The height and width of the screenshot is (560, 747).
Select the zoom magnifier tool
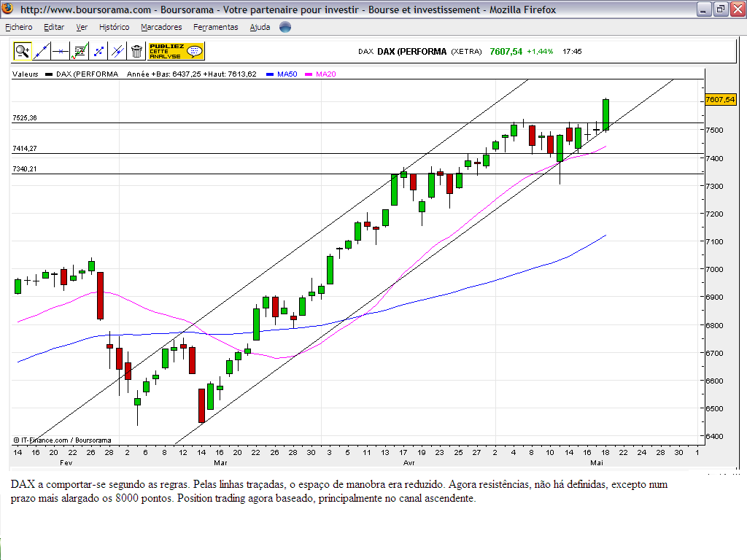pos(22,51)
